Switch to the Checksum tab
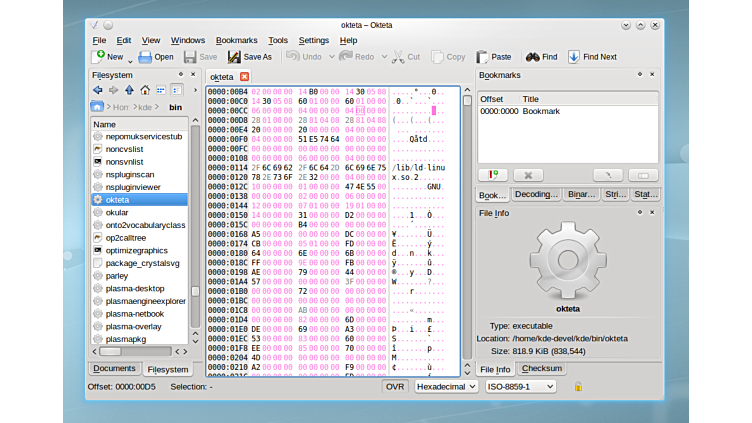 541,369
